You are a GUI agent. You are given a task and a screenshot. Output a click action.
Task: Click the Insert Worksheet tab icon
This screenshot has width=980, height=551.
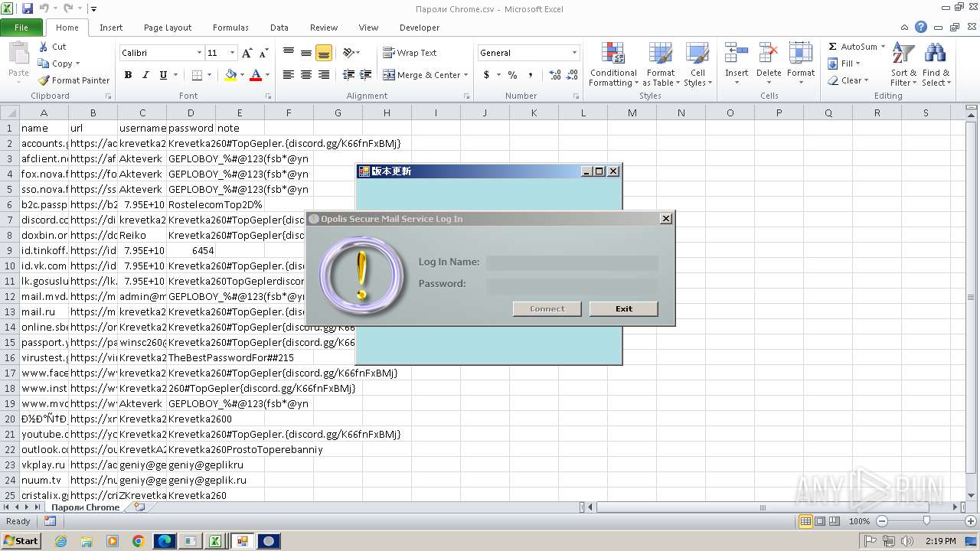139,507
